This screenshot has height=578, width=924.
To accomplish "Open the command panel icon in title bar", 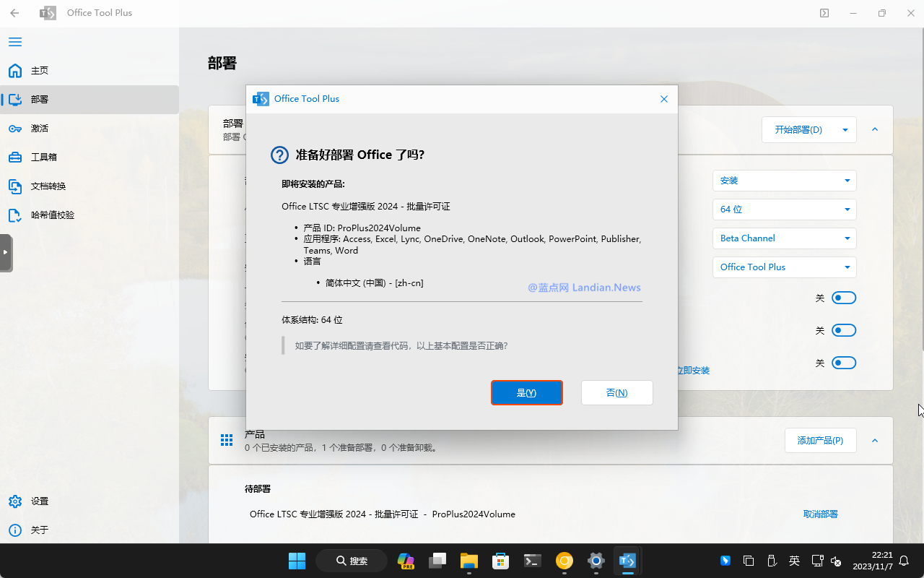I will pos(824,13).
